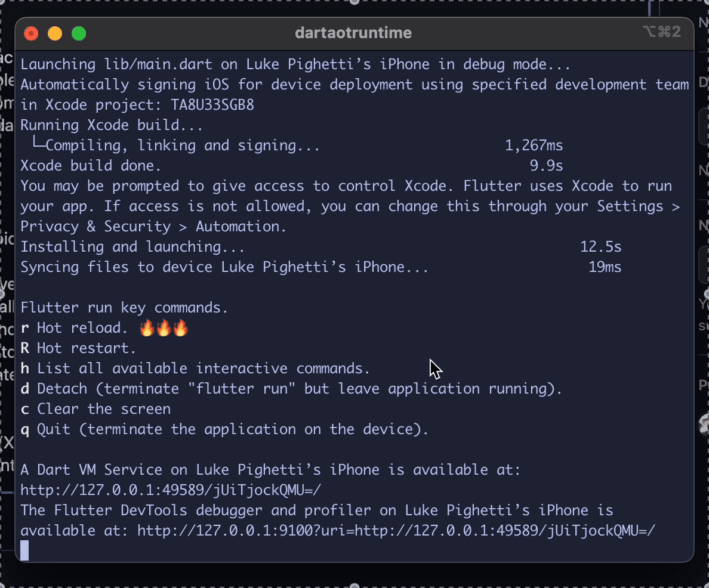
Task: Click the red close window button
Action: pos(31,33)
